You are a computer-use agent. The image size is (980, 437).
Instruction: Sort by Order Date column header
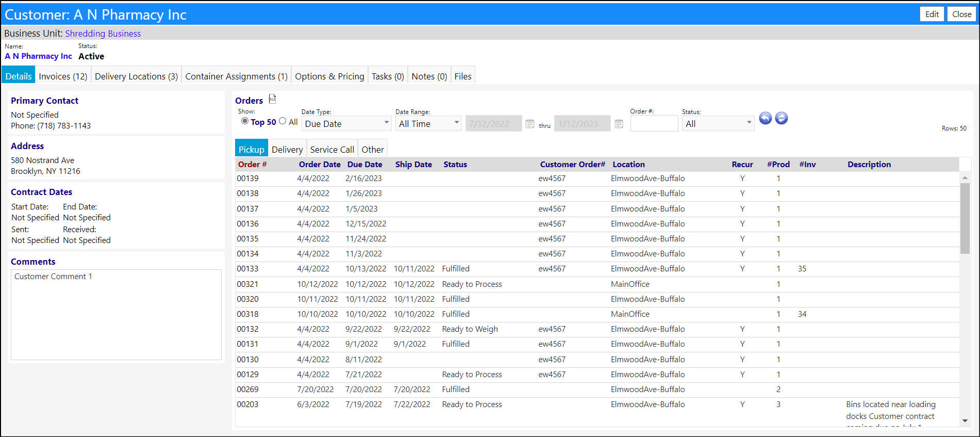click(x=320, y=164)
